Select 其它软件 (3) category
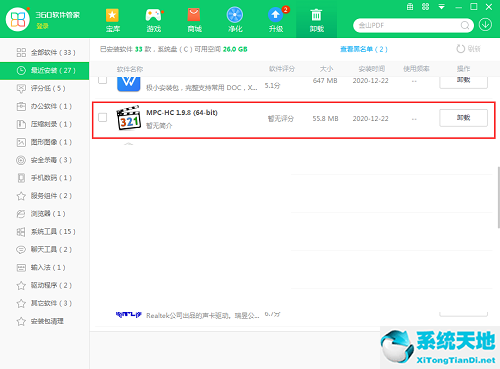Image resolution: width=500 pixels, height=369 pixels. [45, 303]
